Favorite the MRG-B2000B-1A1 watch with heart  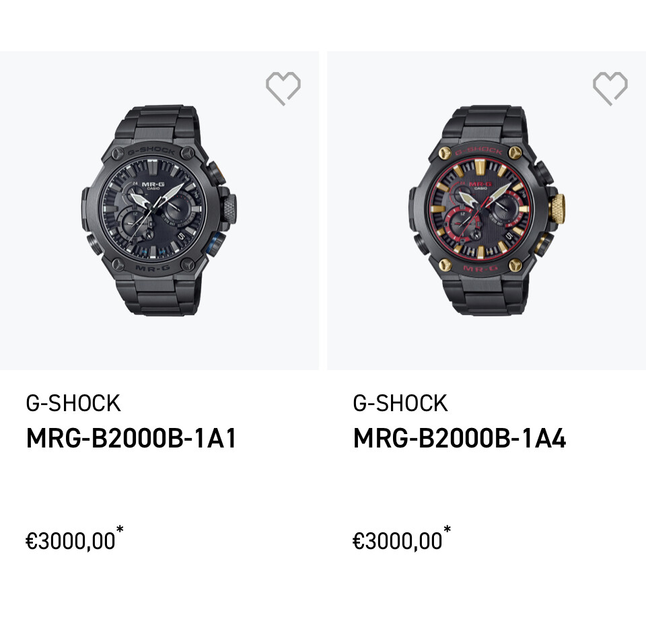click(x=283, y=88)
